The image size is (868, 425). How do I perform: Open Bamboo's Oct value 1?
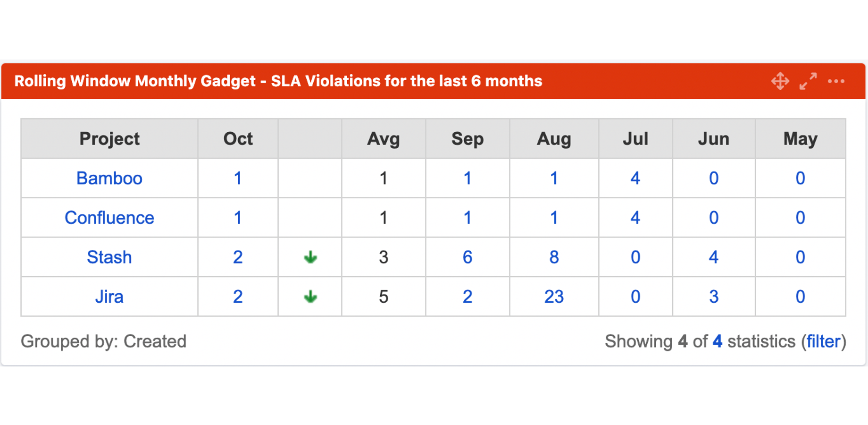pos(238,178)
